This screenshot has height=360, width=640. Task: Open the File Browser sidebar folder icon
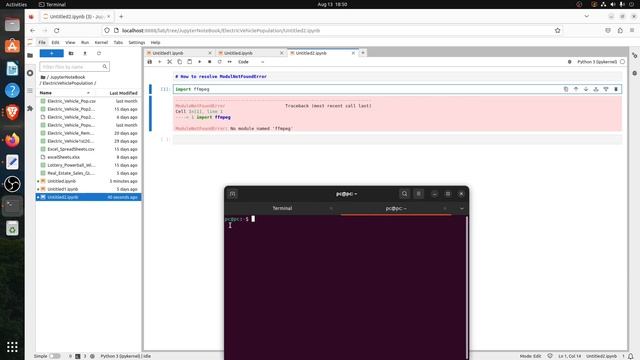(30, 55)
